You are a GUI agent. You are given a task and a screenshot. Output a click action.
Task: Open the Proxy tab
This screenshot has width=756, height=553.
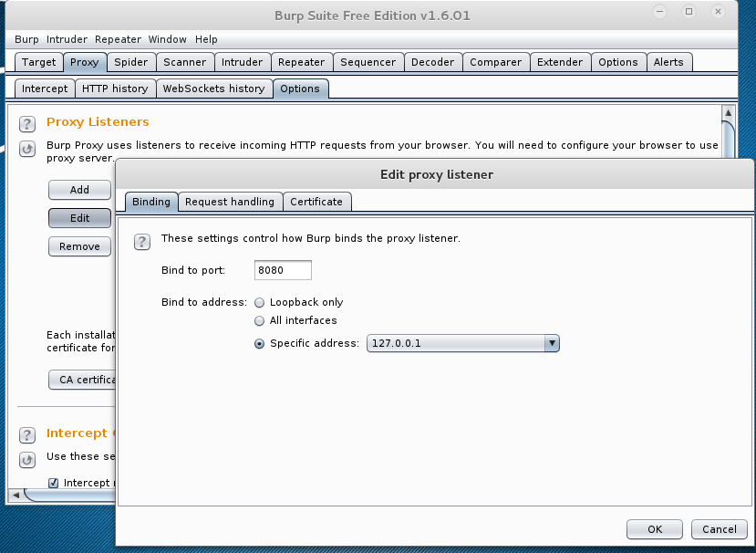pos(85,62)
